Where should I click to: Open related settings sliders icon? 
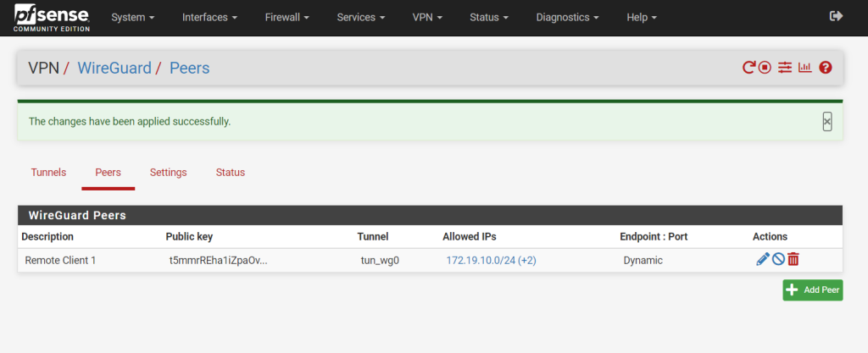(x=785, y=68)
